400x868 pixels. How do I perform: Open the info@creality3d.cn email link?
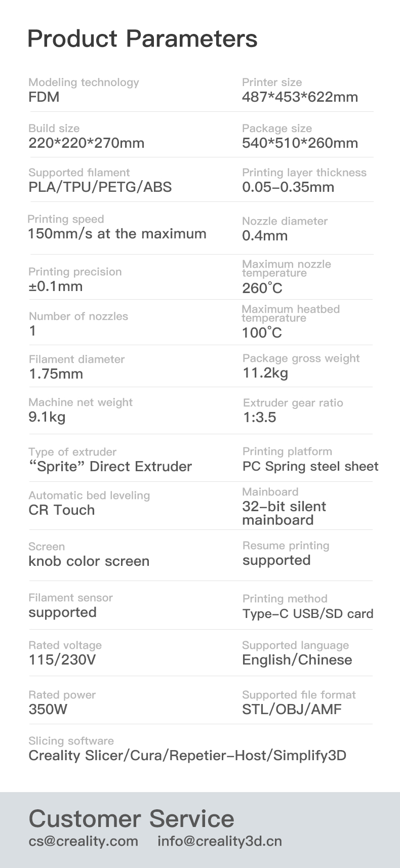[x=219, y=841]
